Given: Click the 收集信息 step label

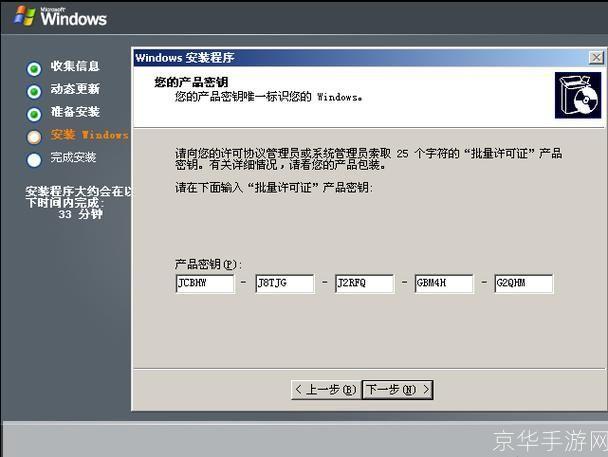Looking at the screenshot, I should point(75,66).
